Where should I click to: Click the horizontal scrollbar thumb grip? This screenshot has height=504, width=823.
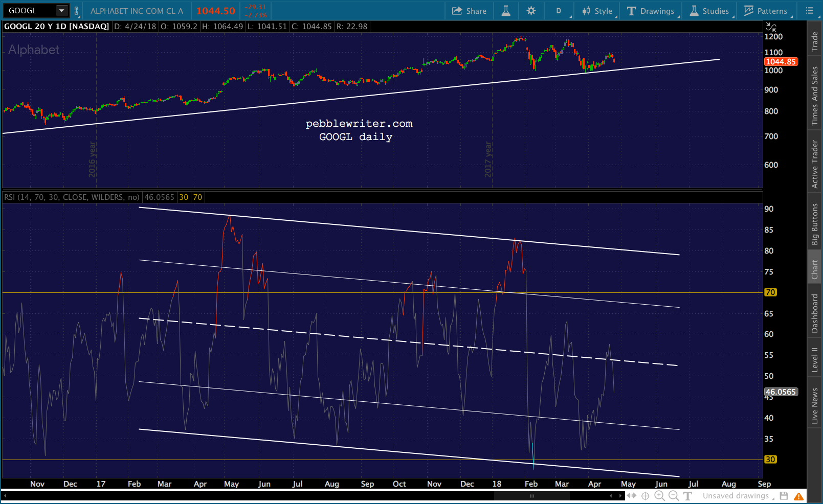coord(532,496)
